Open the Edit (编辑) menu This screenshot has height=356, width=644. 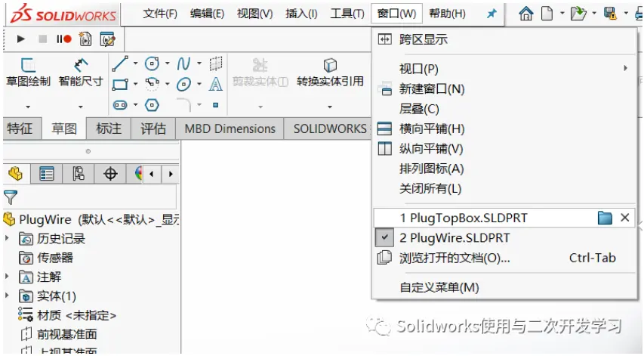[207, 14]
